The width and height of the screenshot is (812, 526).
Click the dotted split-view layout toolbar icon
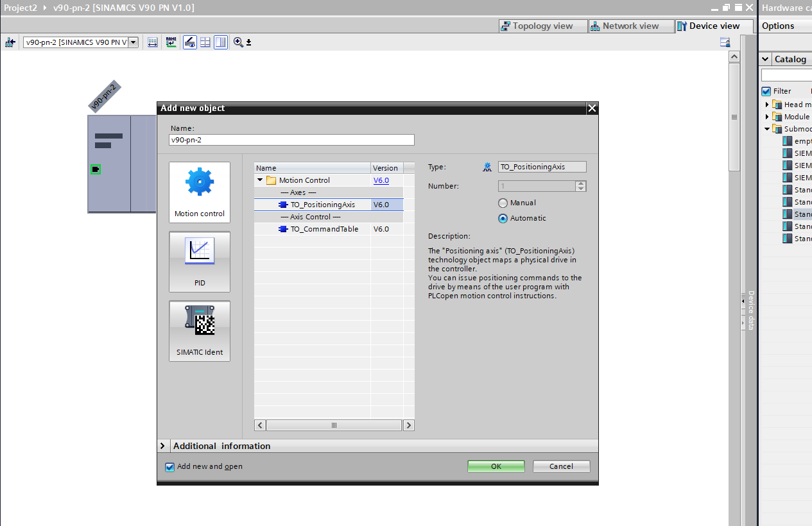(x=205, y=42)
